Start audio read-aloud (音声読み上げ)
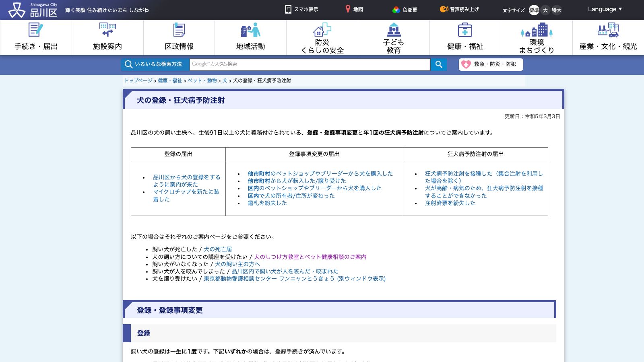Image resolution: width=644 pixels, height=362 pixels. tap(459, 9)
